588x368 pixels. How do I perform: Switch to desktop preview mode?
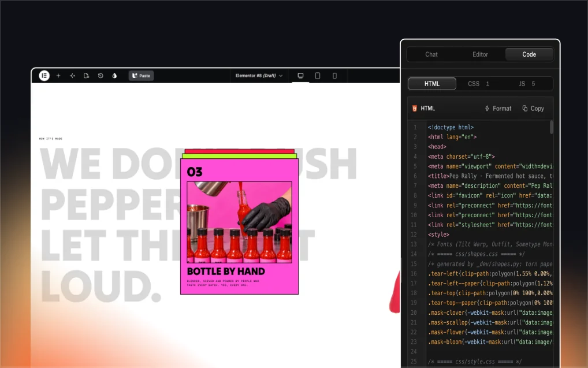[x=300, y=76]
